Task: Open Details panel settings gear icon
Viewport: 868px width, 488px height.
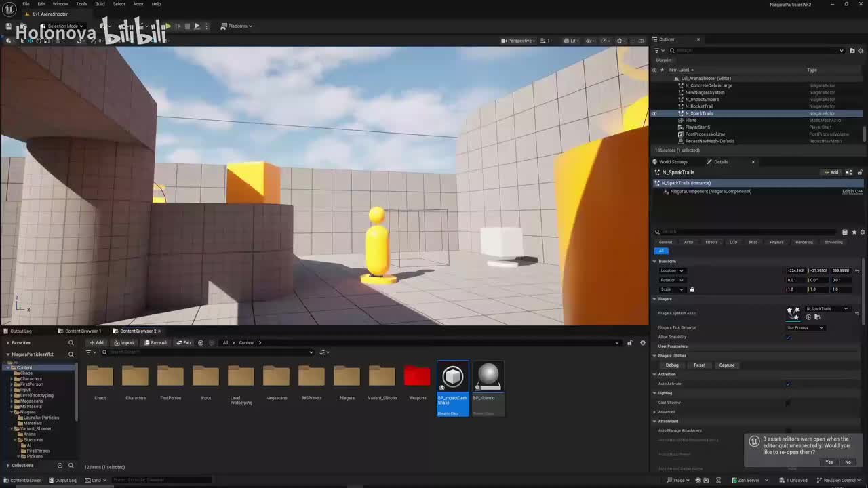Action: click(x=862, y=232)
